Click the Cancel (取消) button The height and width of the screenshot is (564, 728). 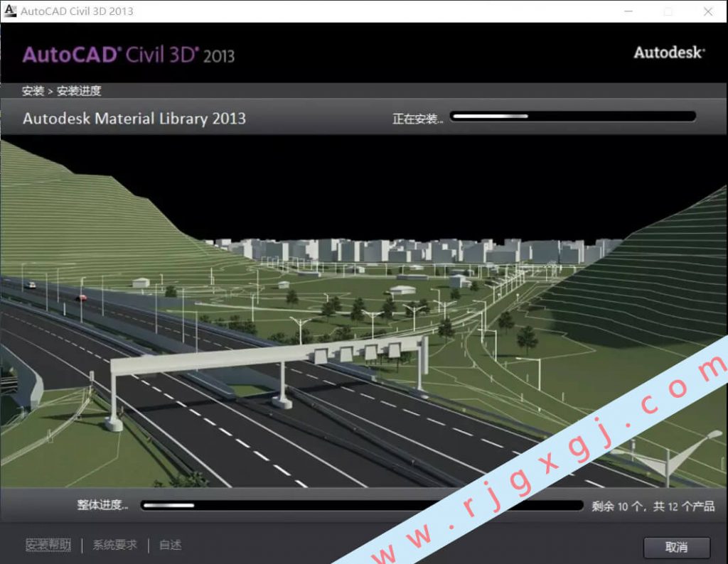point(677,547)
